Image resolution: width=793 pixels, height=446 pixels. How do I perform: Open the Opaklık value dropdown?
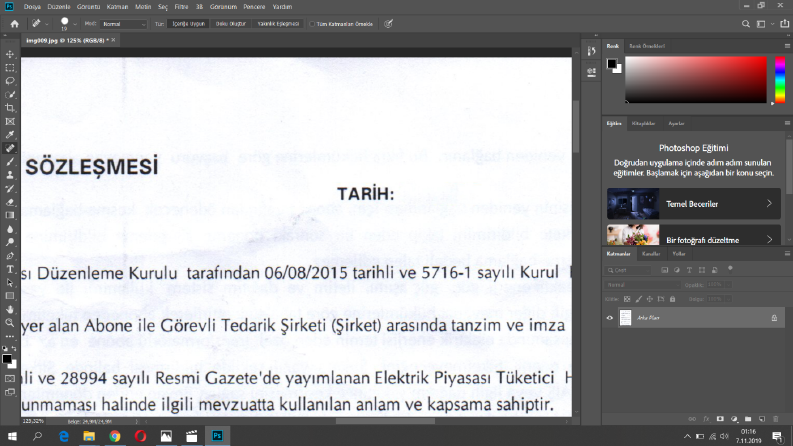[x=728, y=285]
